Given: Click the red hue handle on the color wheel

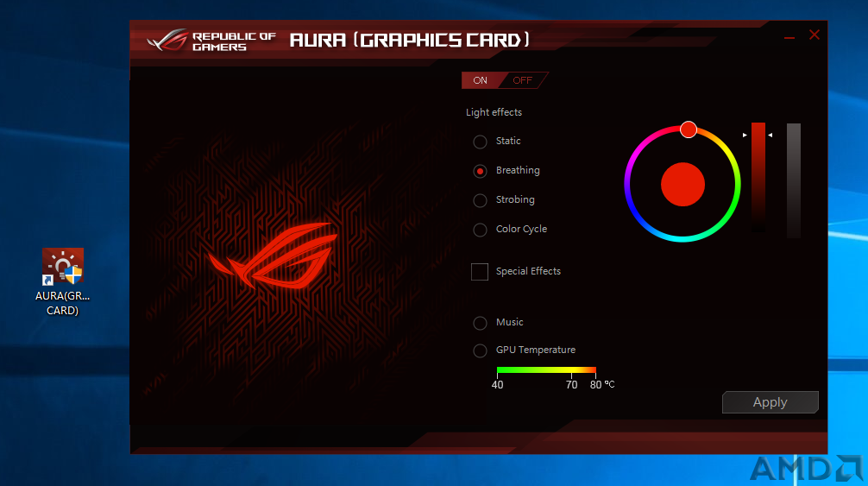Looking at the screenshot, I should pyautogui.click(x=688, y=129).
